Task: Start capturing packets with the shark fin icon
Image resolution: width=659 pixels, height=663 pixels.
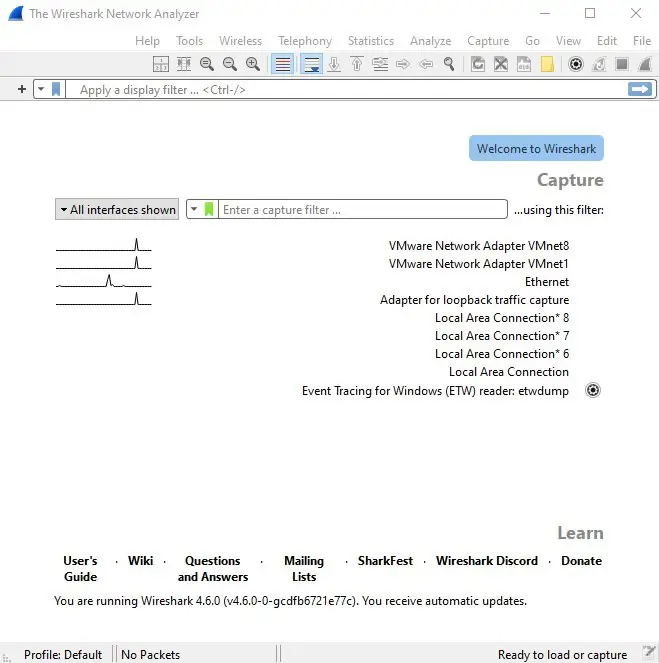Action: click(x=643, y=64)
